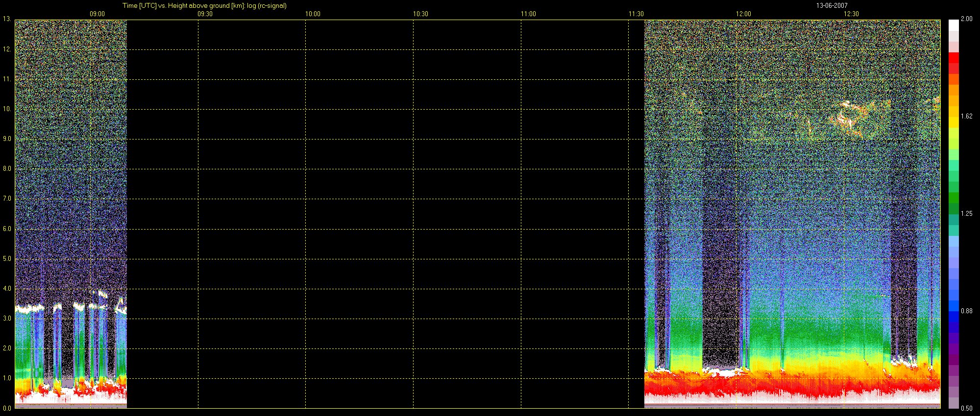Click the 10:00 time axis label
The width and height of the screenshot is (980, 416).
pos(313,14)
